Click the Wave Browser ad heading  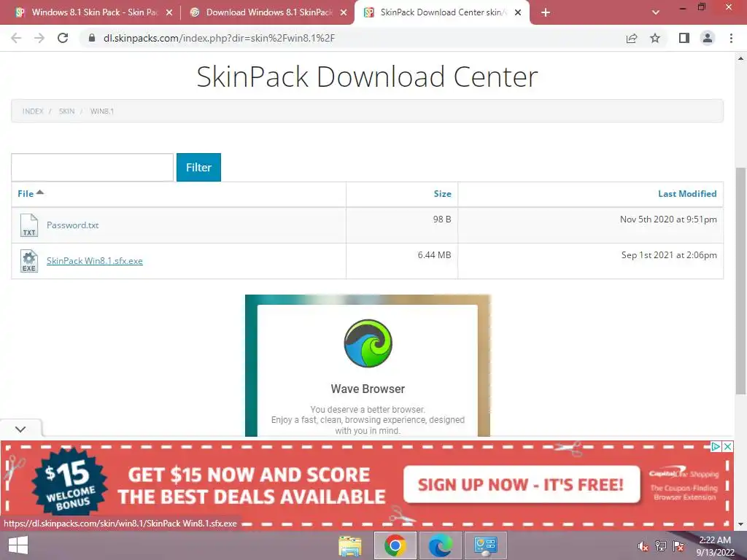click(x=368, y=389)
